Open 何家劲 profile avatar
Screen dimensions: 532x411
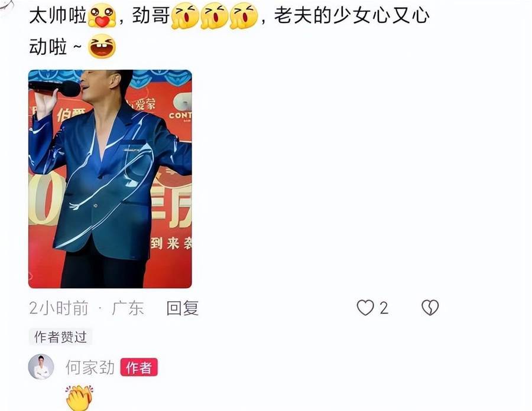(41, 367)
